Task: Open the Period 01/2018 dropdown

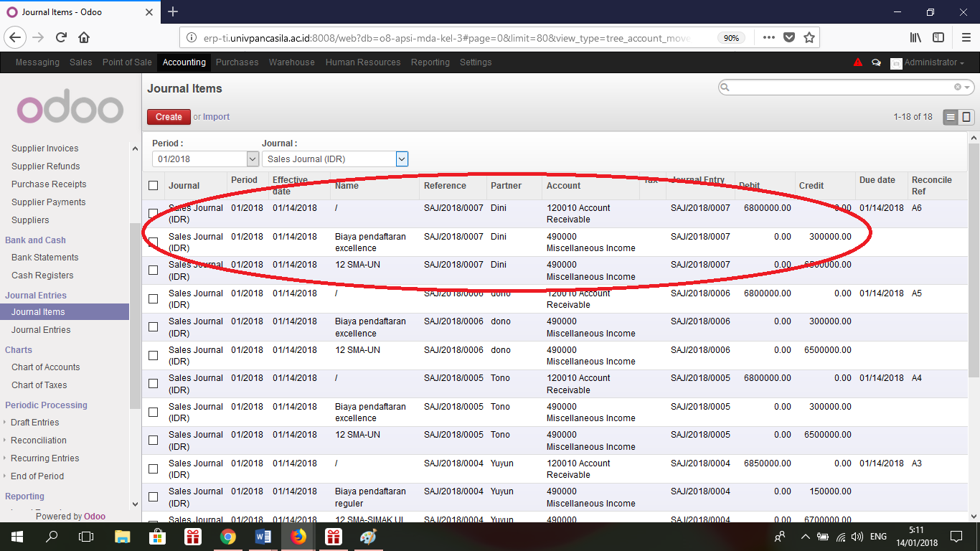Action: pos(205,159)
